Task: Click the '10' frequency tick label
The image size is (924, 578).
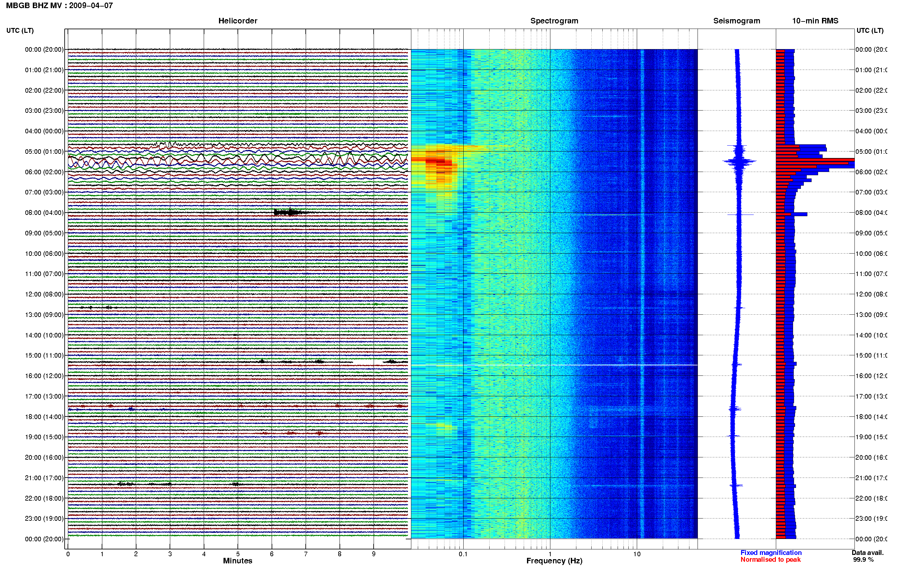Action: click(636, 554)
